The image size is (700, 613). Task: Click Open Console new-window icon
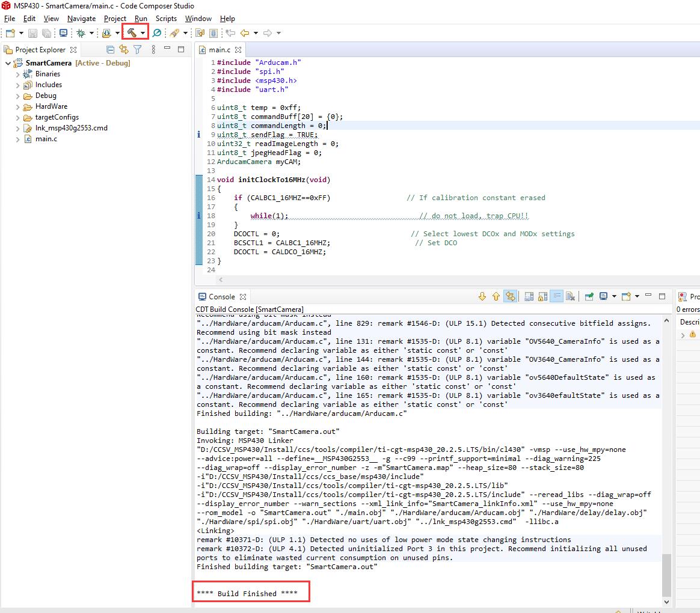627,296
